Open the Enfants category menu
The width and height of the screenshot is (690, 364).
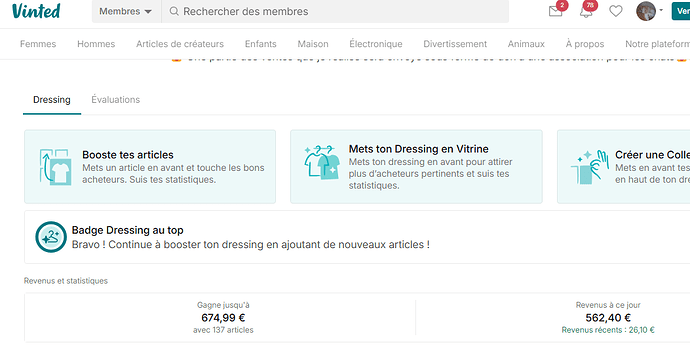coord(261,44)
